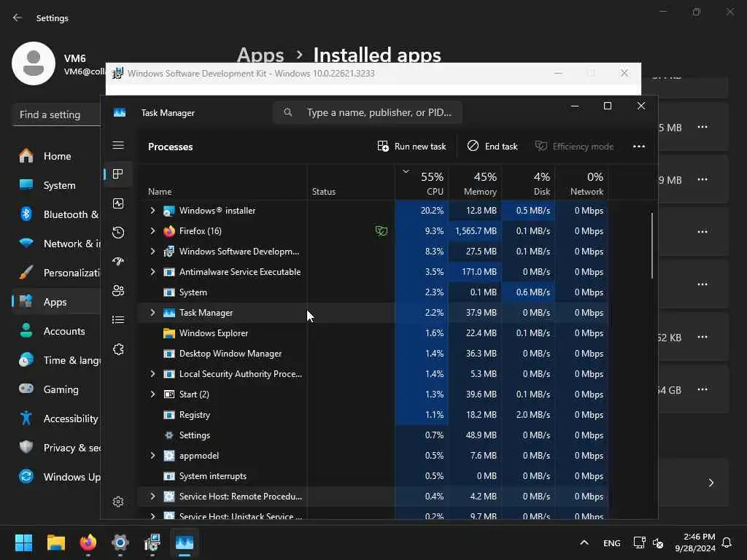
Task: Click the Find a setting search box
Action: [56, 114]
